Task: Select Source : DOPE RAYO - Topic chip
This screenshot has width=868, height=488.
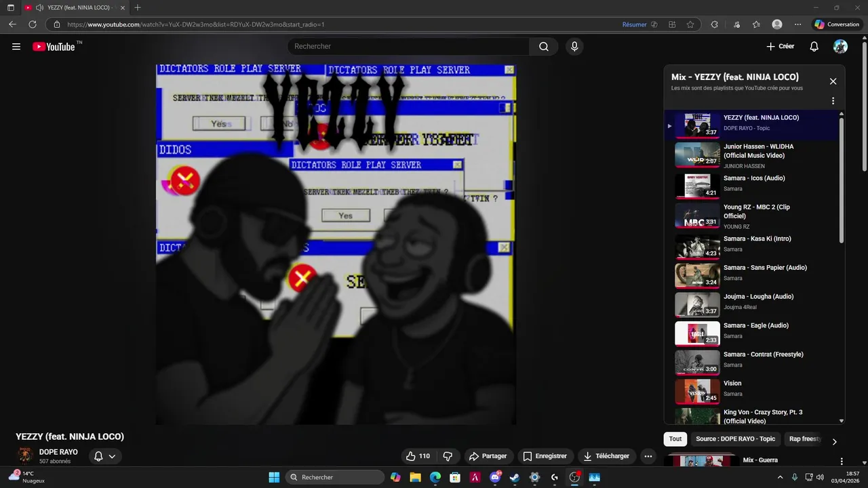Action: [735, 439]
